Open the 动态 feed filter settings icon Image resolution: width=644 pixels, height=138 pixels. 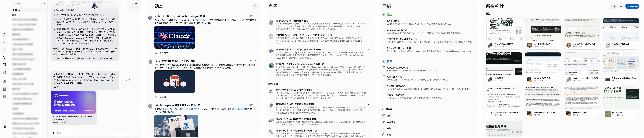coord(254,6)
